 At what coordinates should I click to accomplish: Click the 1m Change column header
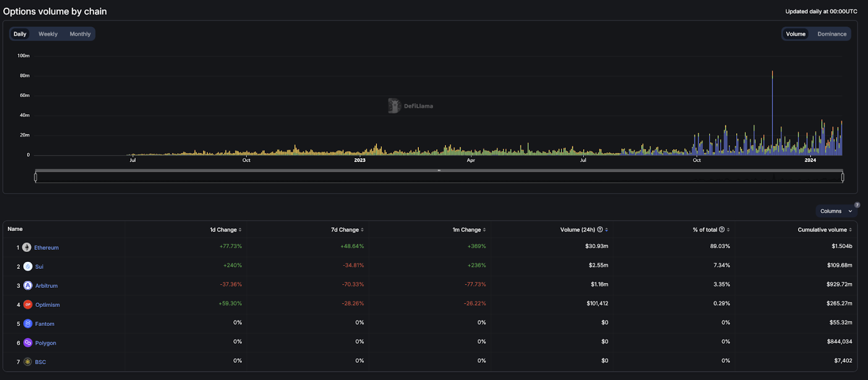point(467,230)
